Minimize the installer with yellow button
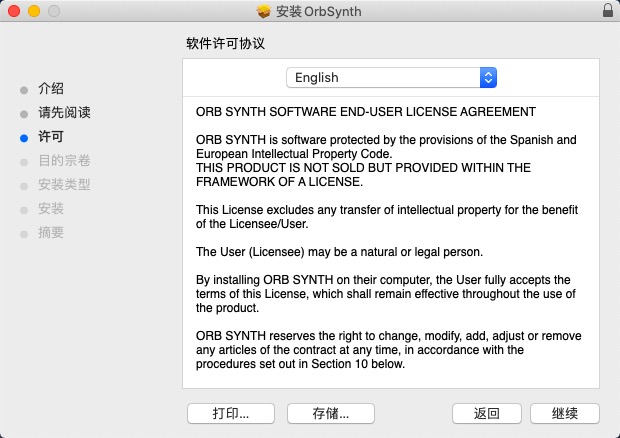This screenshot has width=620, height=438. (x=34, y=11)
